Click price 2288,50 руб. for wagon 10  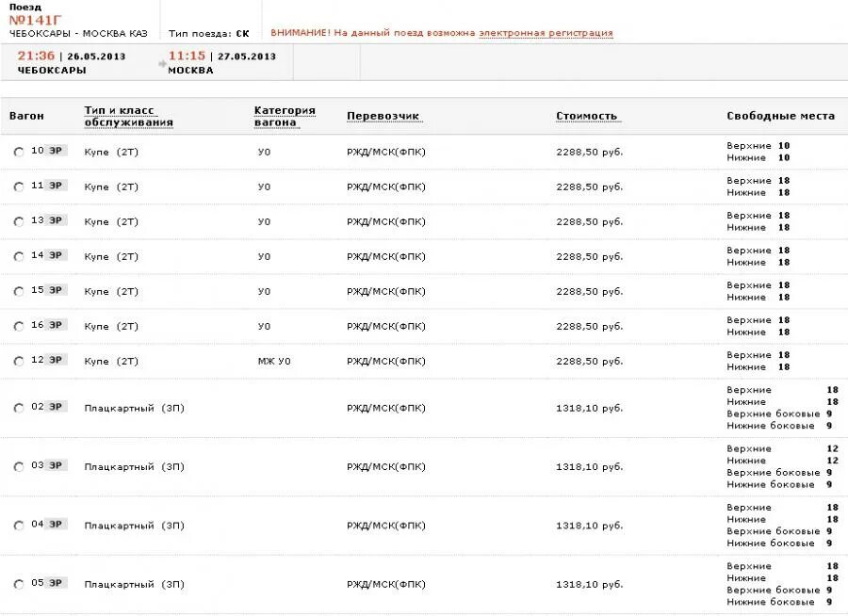pyautogui.click(x=590, y=152)
